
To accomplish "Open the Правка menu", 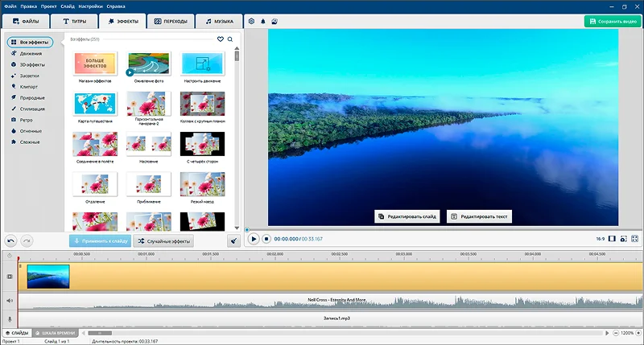I will click(x=28, y=6).
